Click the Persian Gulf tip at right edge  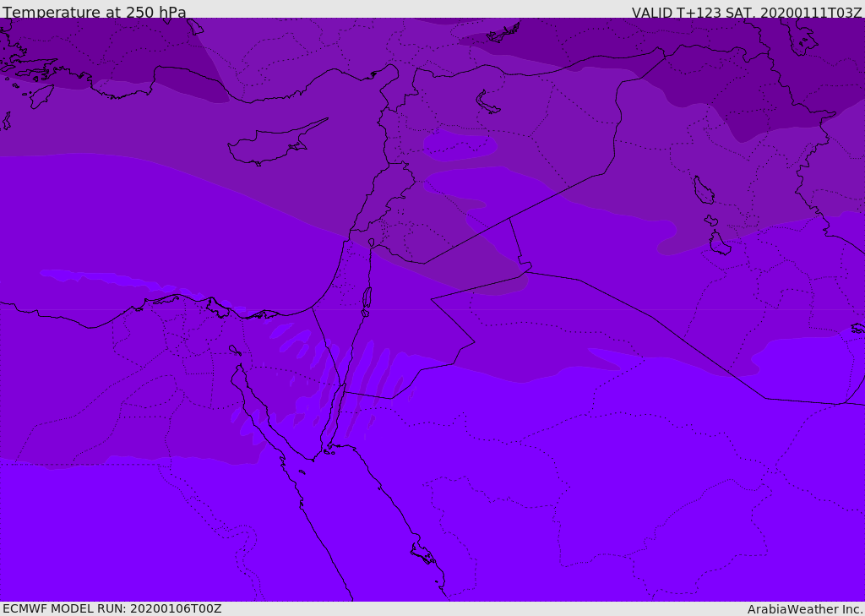857,328
